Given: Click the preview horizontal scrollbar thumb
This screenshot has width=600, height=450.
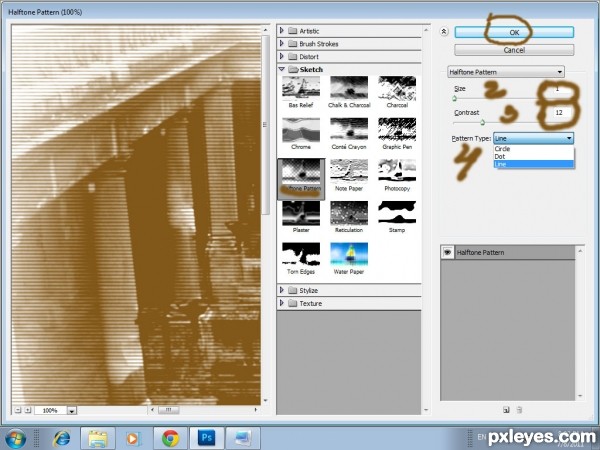Looking at the screenshot, I should point(169,410).
